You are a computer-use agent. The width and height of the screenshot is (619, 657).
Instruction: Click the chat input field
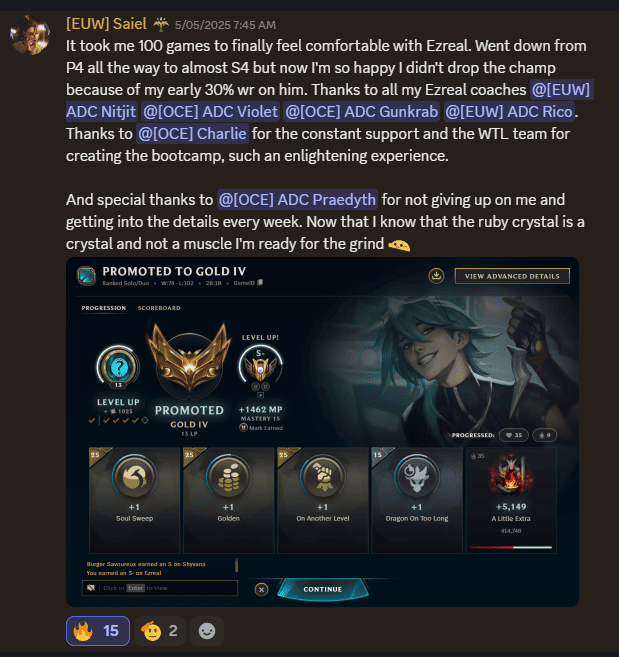coord(160,588)
